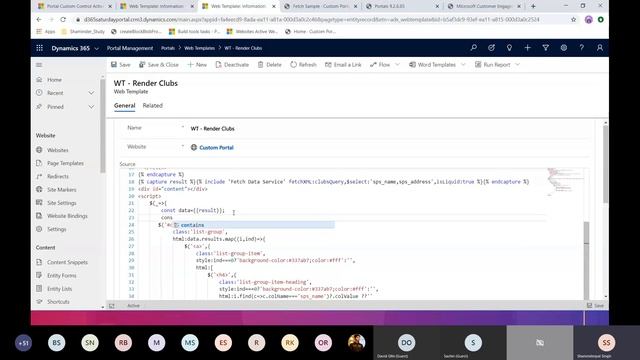Open the help question mark icon
Screen dimensions: 640x360
pos(582,48)
